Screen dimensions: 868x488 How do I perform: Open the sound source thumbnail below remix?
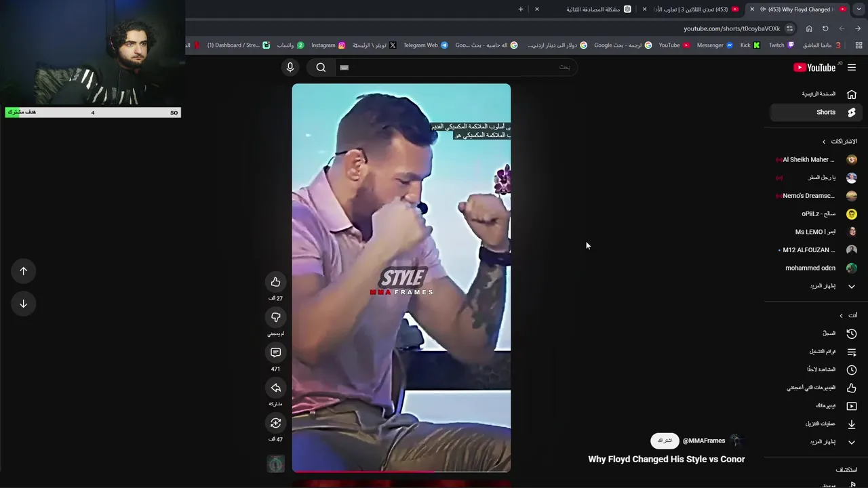[x=275, y=464]
